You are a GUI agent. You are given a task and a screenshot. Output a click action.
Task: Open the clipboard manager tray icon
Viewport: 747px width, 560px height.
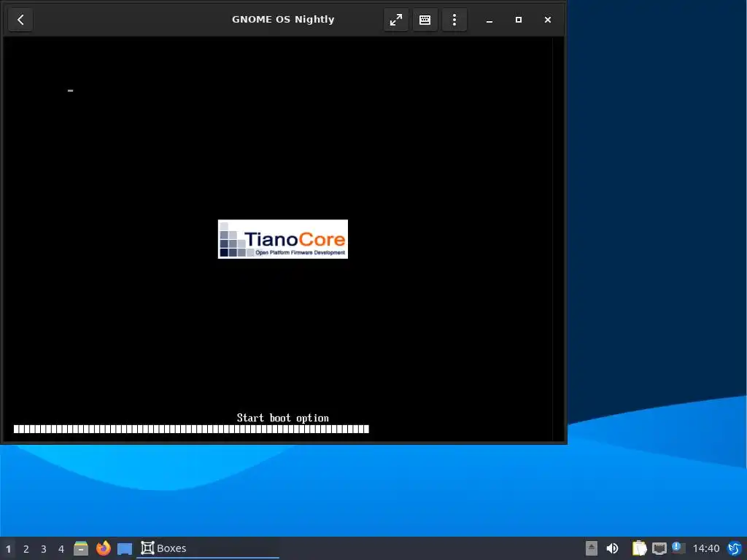tap(639, 548)
